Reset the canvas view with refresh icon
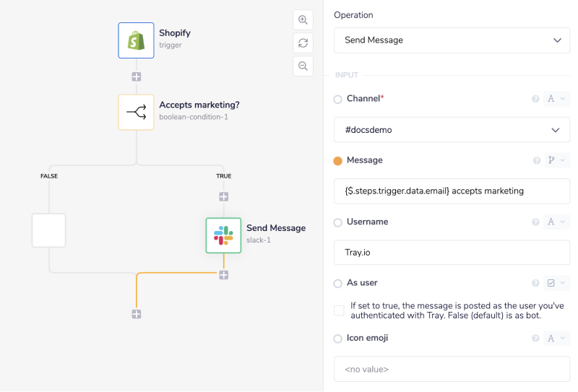Viewport: 578px width, 392px height. click(303, 43)
